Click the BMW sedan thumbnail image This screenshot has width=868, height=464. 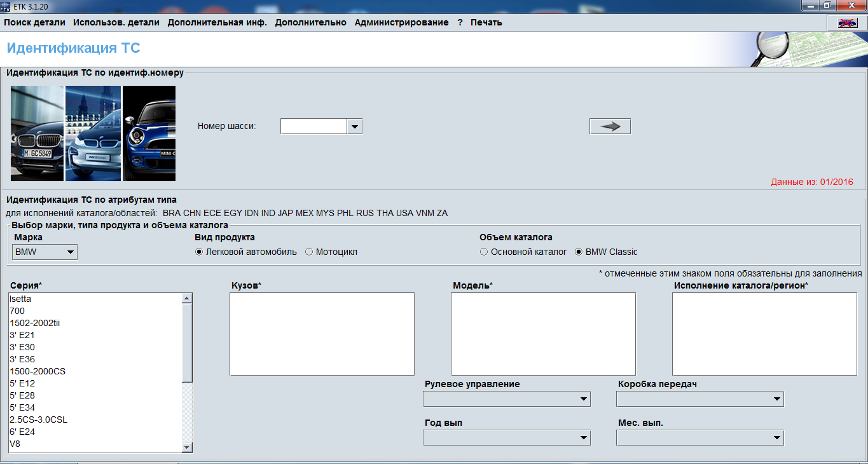coord(37,133)
